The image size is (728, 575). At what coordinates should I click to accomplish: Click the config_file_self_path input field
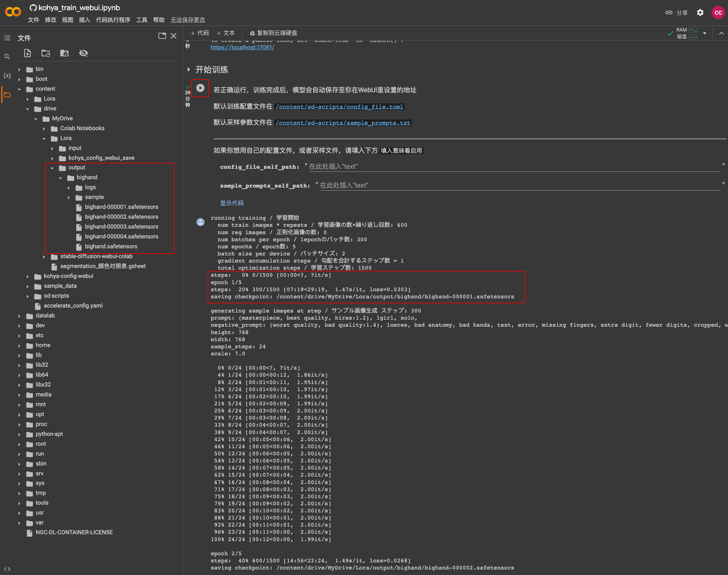coord(514,167)
